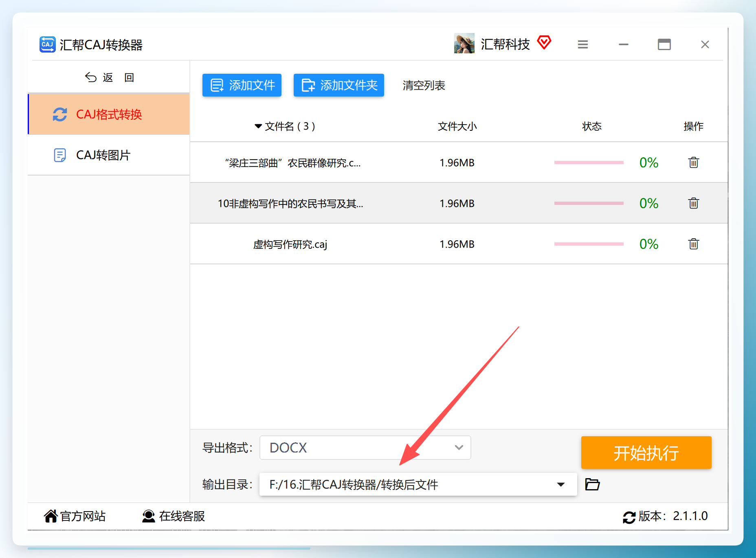
Task: Click the home icon beside 官方网站
Action: 51,516
